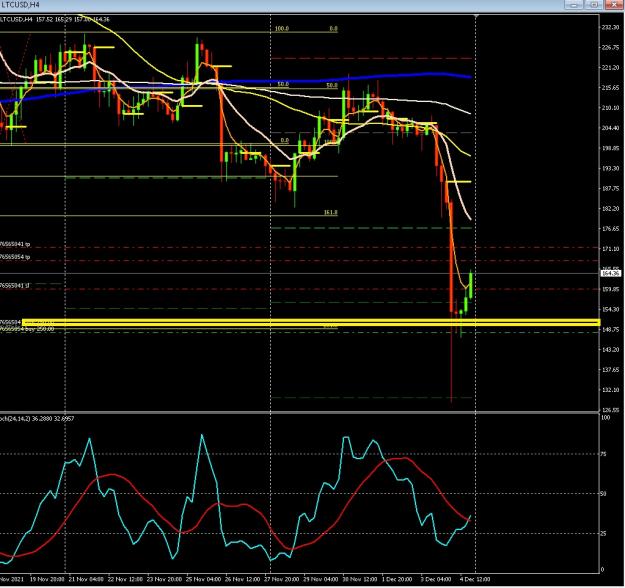Click the stochastic 25 level label
This screenshot has width=625, height=588.
point(604,534)
